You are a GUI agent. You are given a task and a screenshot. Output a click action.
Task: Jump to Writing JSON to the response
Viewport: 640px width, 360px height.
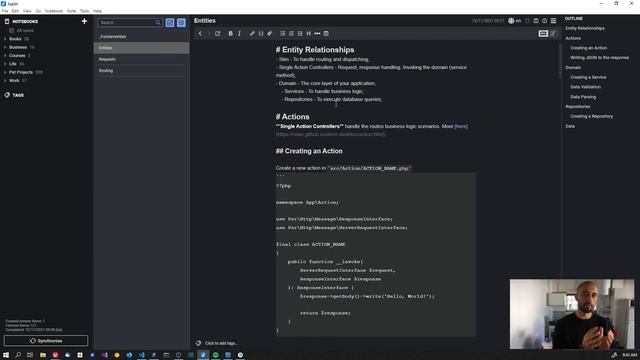599,58
